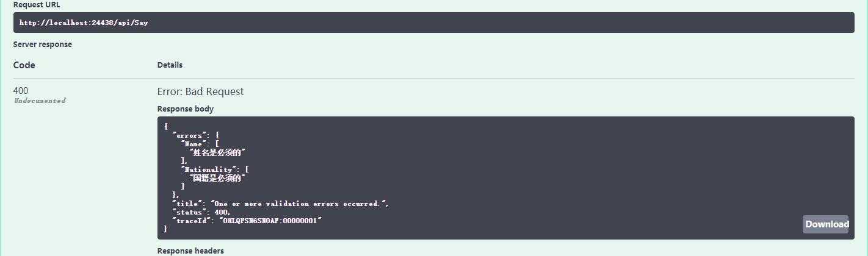
Task: Click the Error: Bad Request text
Action: [200, 91]
